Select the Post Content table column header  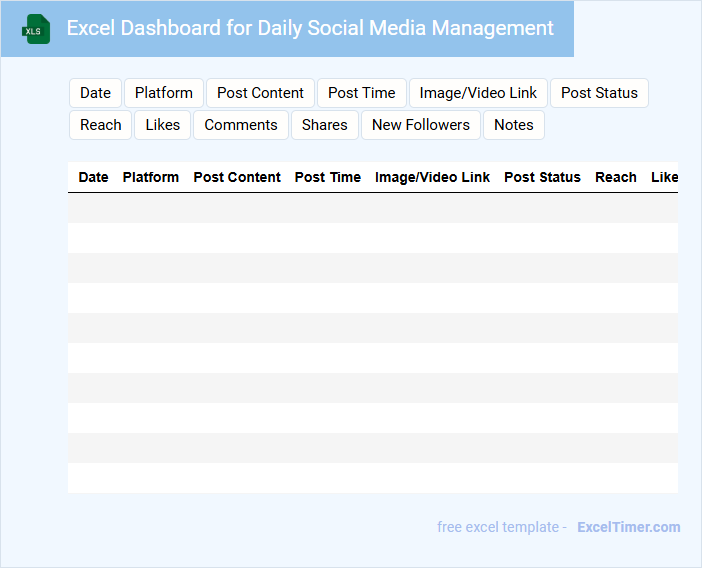click(237, 177)
